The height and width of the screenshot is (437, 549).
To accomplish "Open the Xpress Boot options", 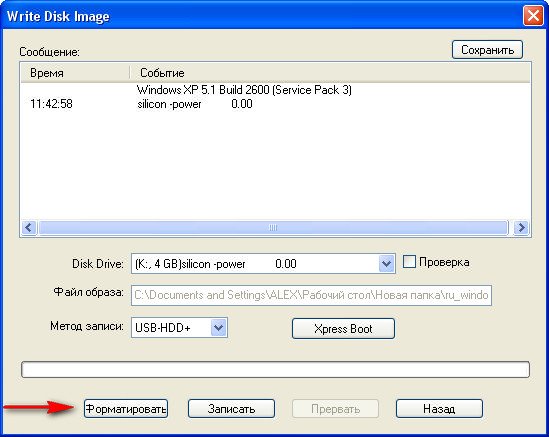I will click(343, 328).
